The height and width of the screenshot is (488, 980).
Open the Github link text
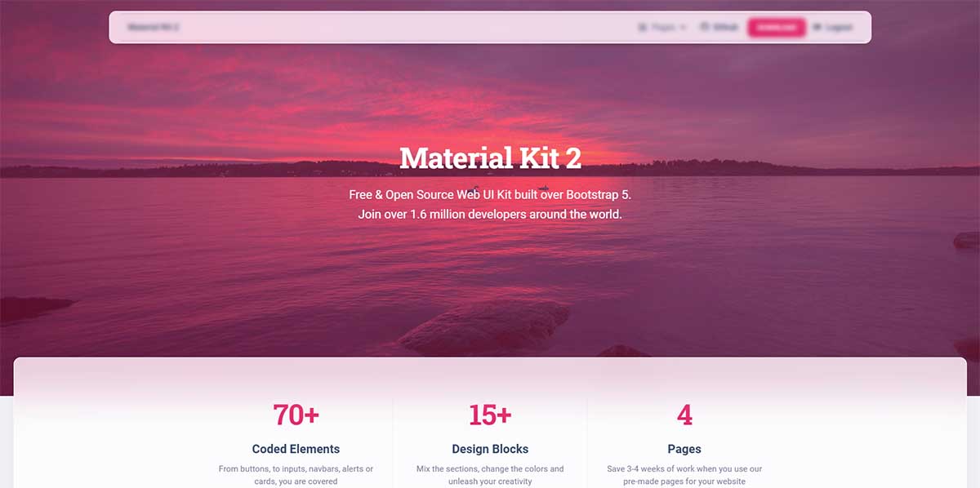pyautogui.click(x=725, y=27)
